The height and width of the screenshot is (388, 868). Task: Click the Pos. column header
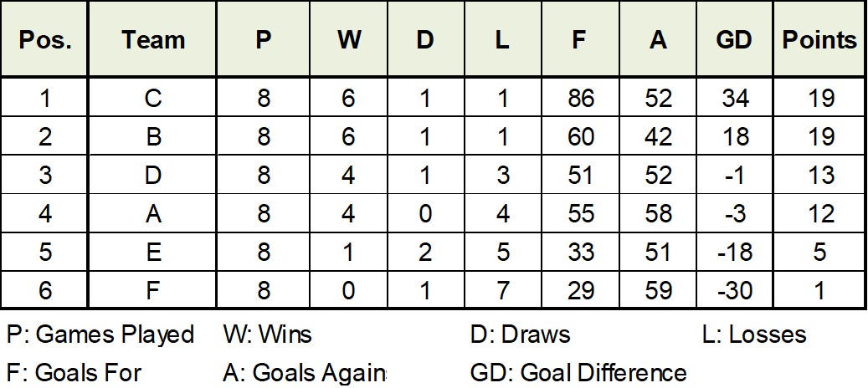(44, 41)
